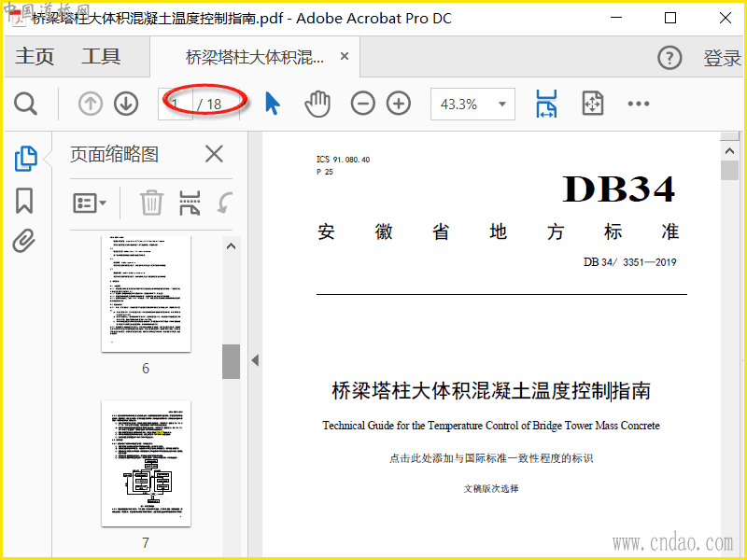Open the bookmarks panel
The height and width of the screenshot is (560, 747).
pos(24,201)
